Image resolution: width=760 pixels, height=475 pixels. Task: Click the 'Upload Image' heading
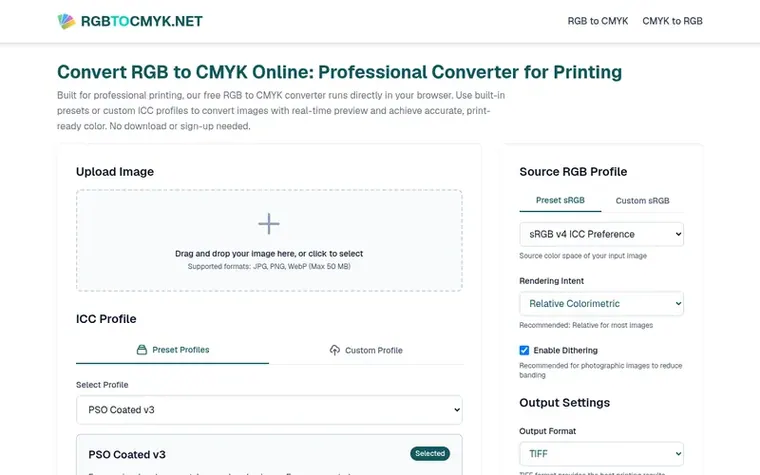click(x=115, y=172)
